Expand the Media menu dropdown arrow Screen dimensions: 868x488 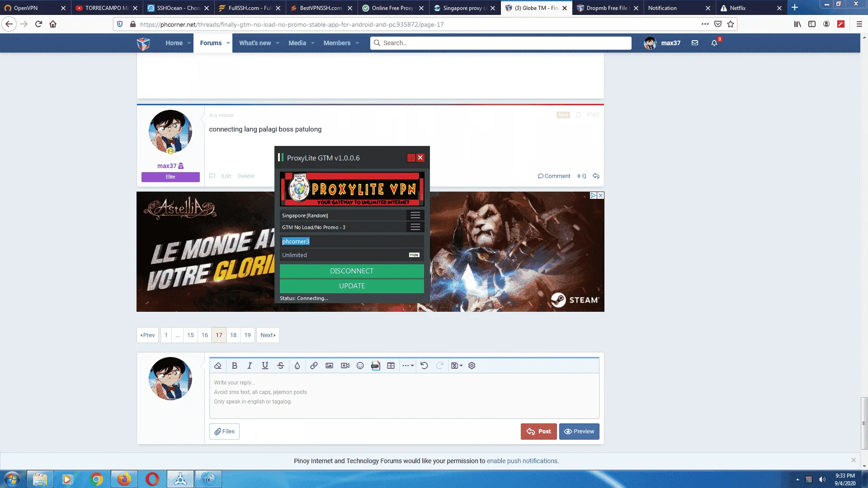[312, 43]
